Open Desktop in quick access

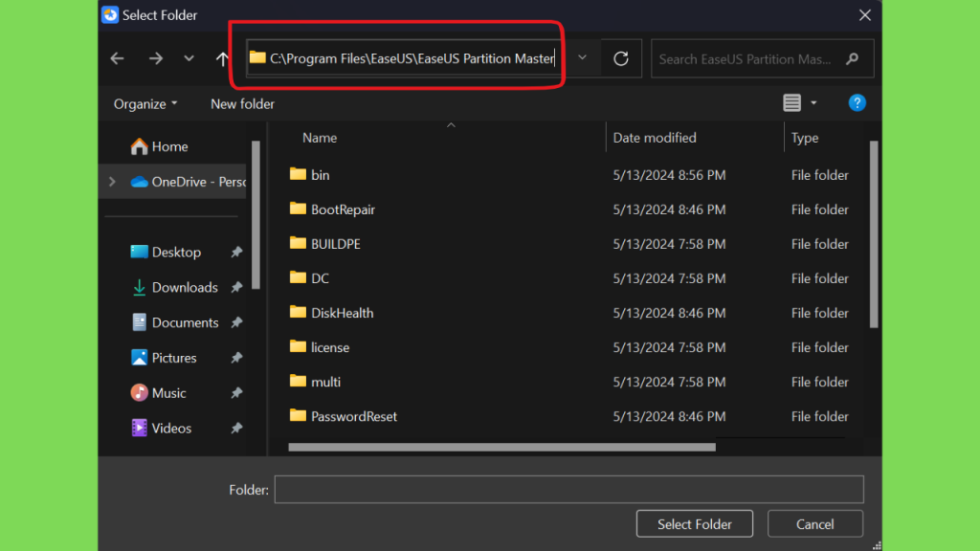coord(166,252)
